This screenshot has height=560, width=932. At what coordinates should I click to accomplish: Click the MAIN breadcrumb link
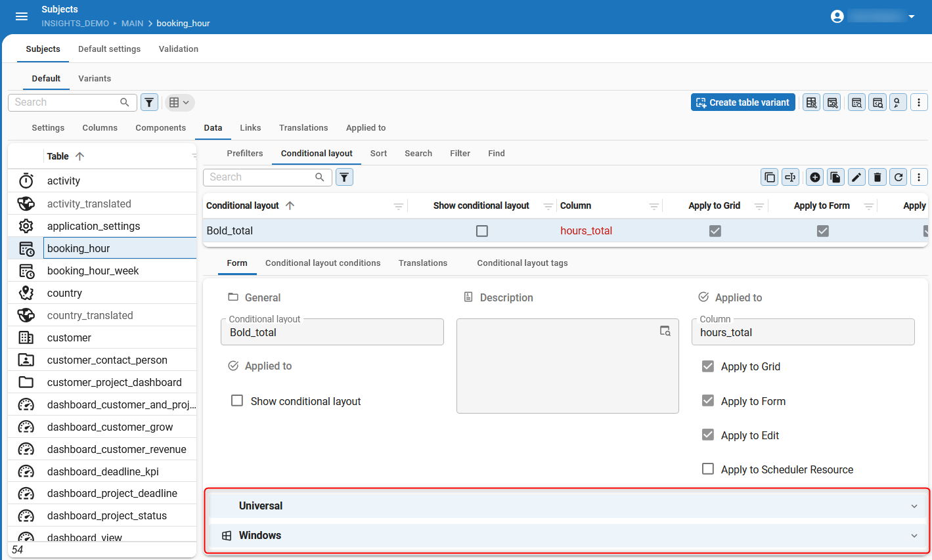132,23
